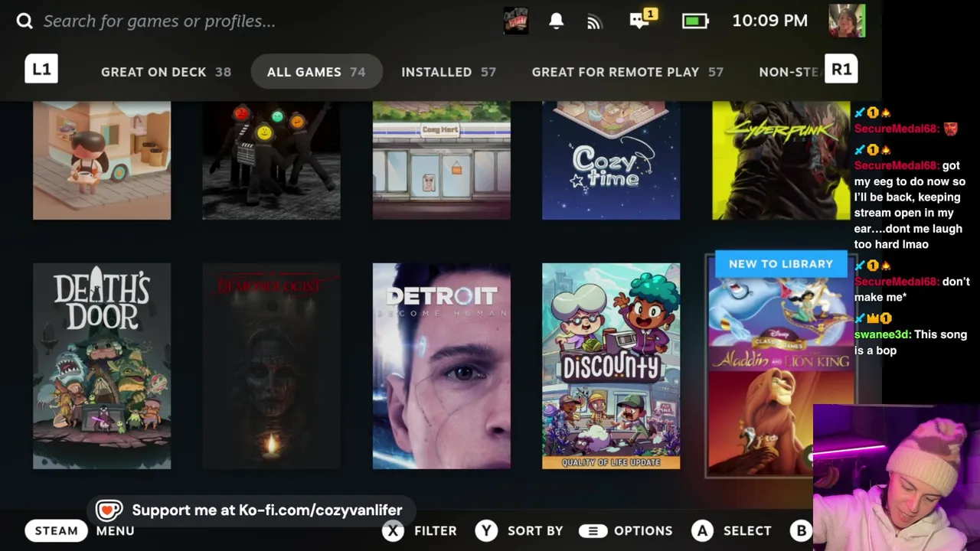Click the search magnifier icon
The width and height of the screenshot is (980, 551).
point(24,21)
